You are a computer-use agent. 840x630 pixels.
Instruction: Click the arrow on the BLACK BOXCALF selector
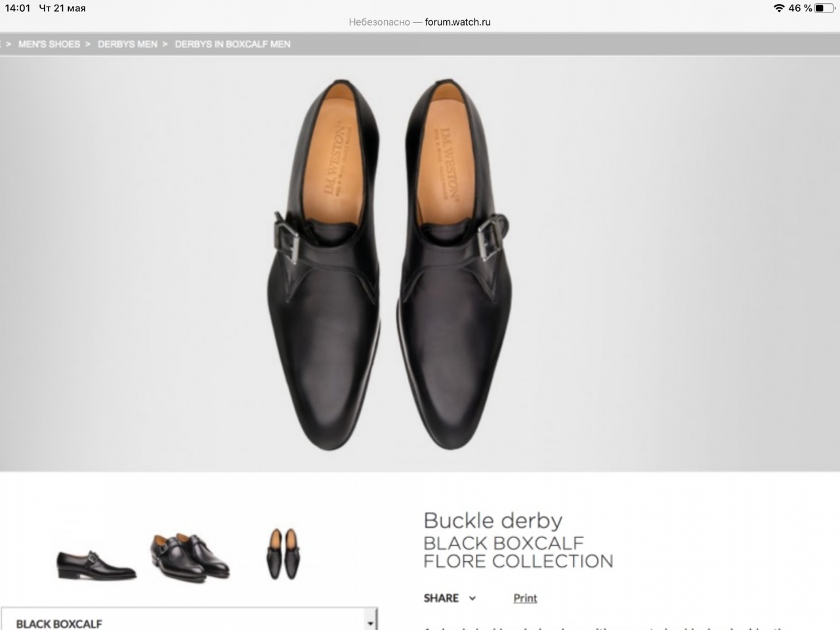tap(371, 623)
